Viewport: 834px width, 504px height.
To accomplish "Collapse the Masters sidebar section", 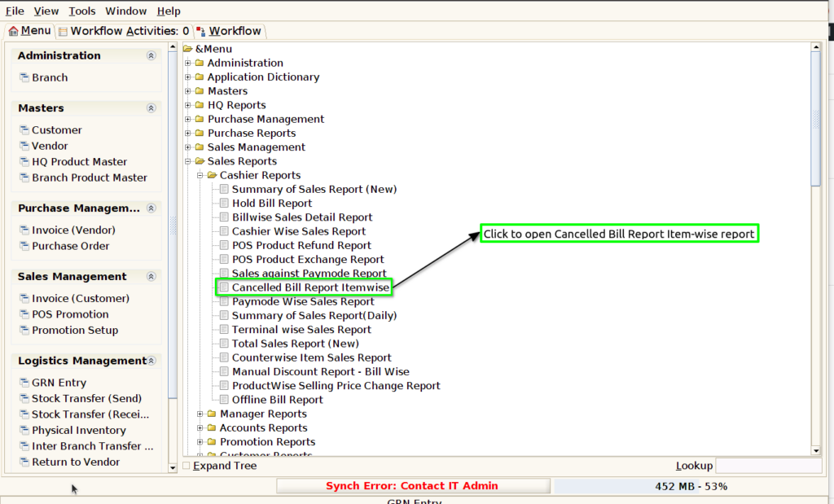I will point(151,108).
